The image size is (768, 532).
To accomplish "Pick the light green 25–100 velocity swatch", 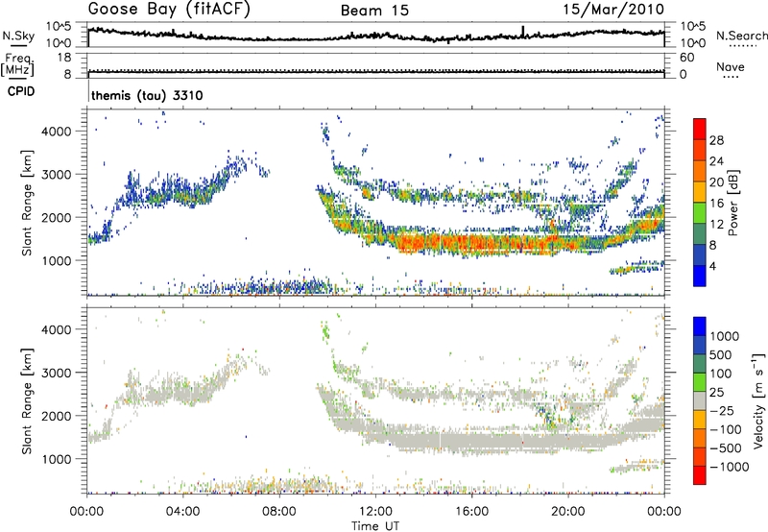I will (700, 382).
